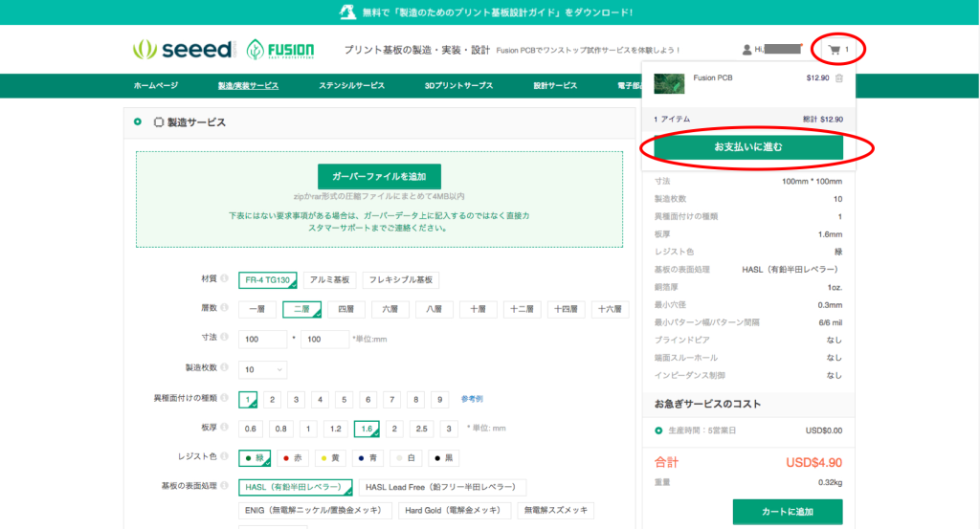
Task: Select the 製造サービス radio button
Action: [138, 122]
